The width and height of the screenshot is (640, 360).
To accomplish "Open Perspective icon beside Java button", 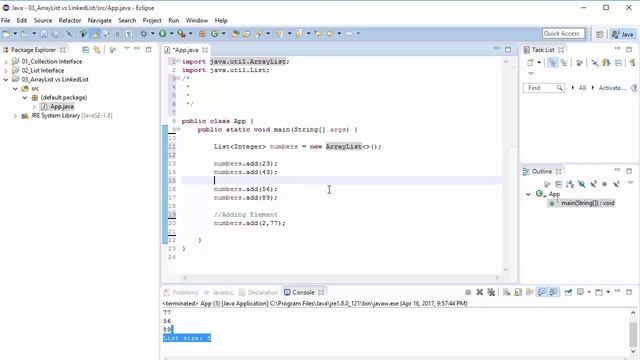I will click(x=600, y=34).
